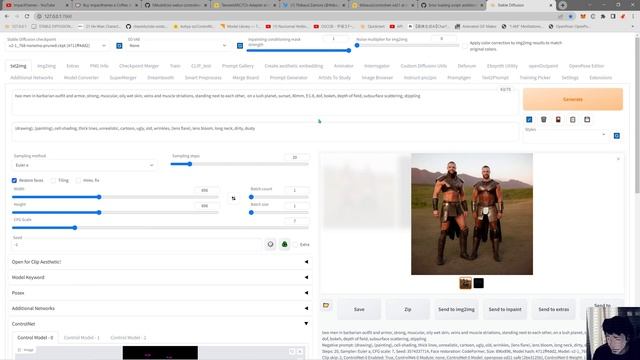The width and height of the screenshot is (640, 360).
Task: Enable the Tiling checkbox
Action: 53,180
